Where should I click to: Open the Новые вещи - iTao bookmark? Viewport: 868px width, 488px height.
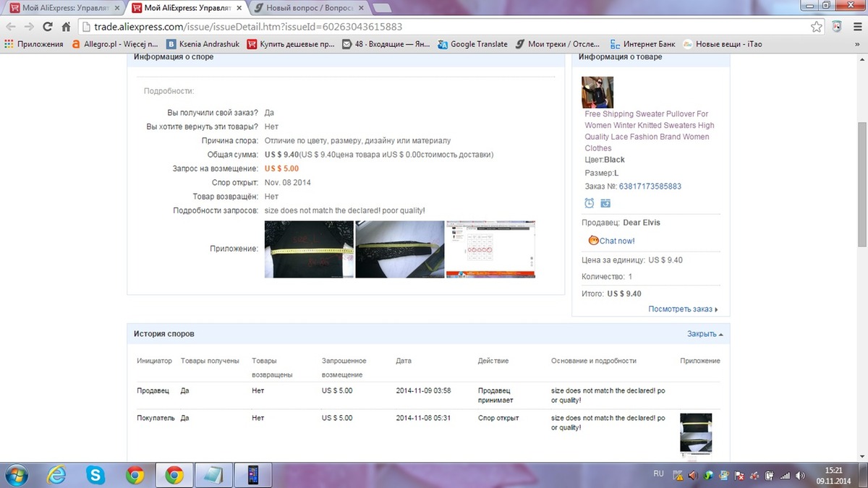click(x=723, y=44)
